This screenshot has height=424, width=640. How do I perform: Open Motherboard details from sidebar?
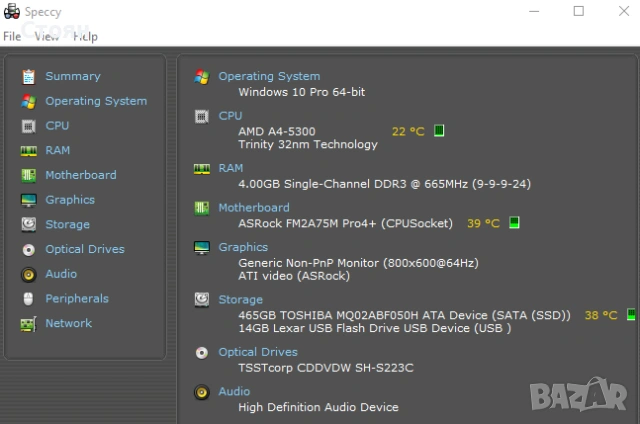click(x=81, y=175)
